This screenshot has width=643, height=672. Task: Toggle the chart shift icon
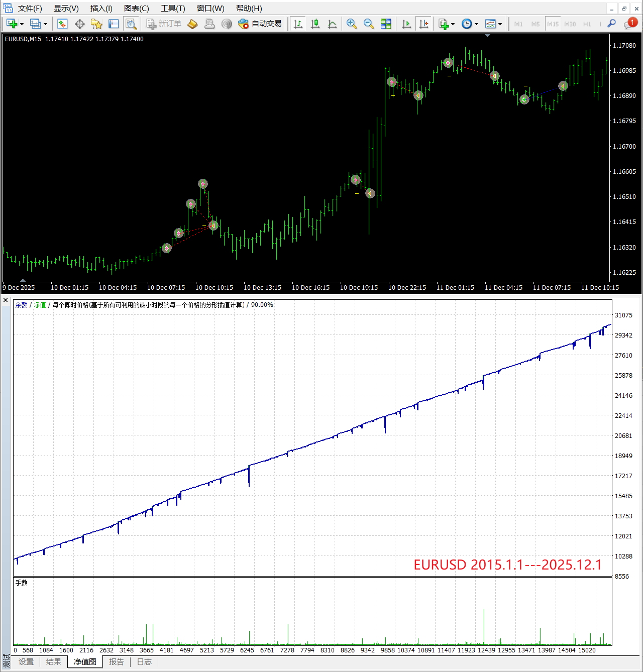[x=423, y=24]
